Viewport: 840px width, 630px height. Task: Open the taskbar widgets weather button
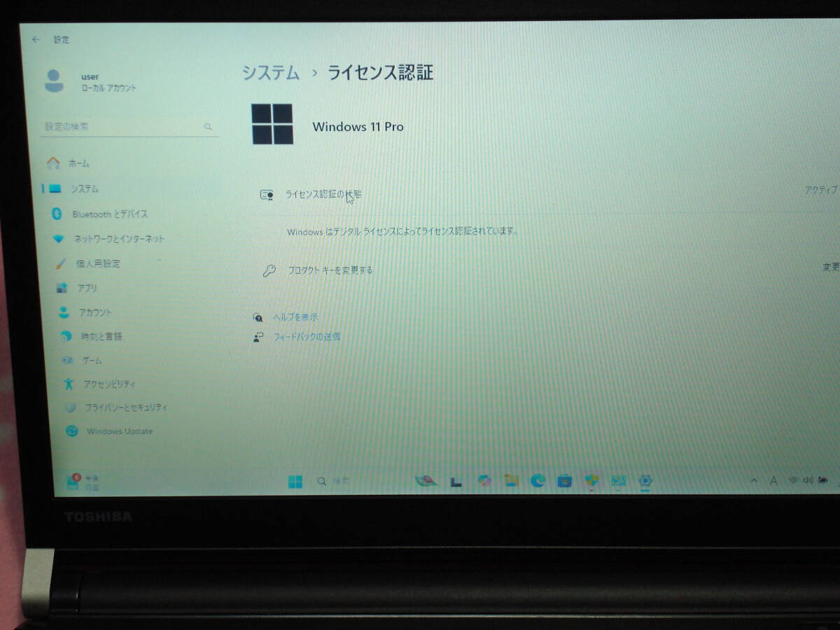pos(83,481)
